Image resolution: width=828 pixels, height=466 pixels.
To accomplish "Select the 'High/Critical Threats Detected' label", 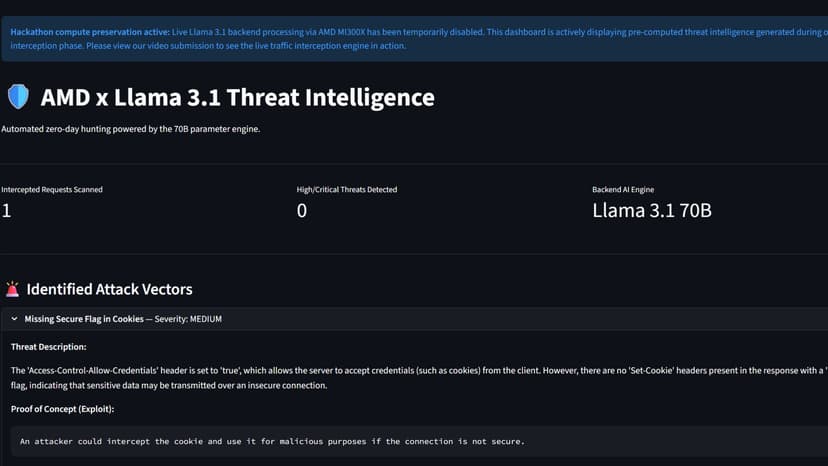I will [347, 189].
